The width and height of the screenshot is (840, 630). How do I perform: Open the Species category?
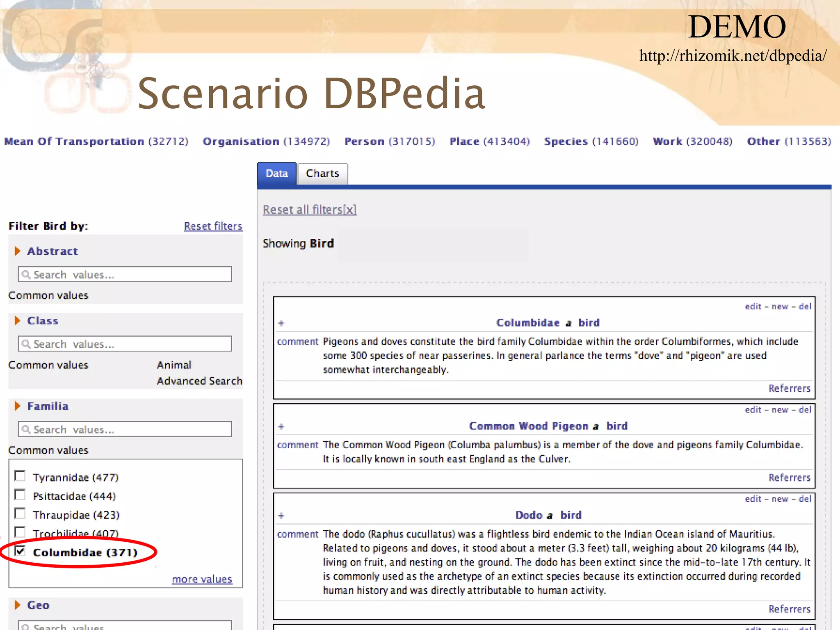(x=591, y=142)
